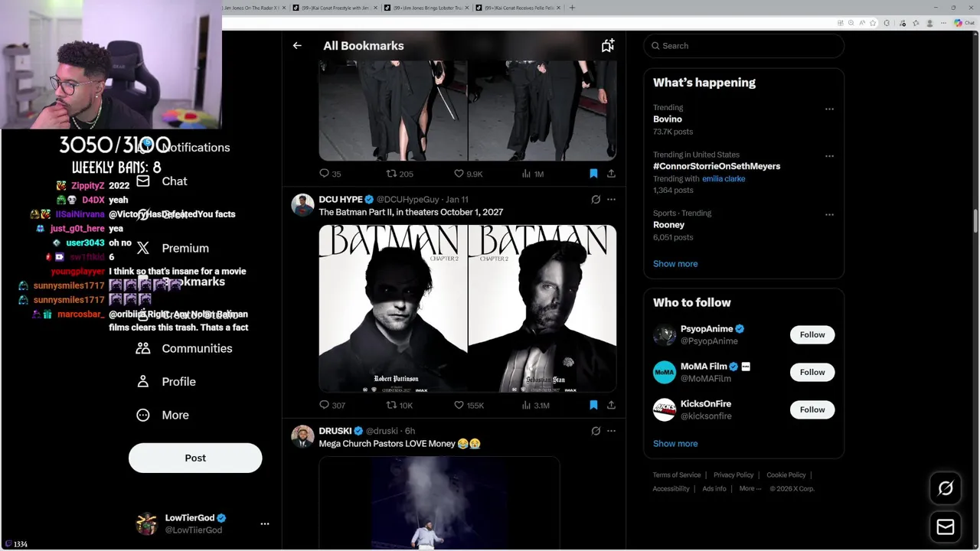Screen dimensions: 980x551
Task: Open the Grok floating button
Action: click(x=946, y=488)
